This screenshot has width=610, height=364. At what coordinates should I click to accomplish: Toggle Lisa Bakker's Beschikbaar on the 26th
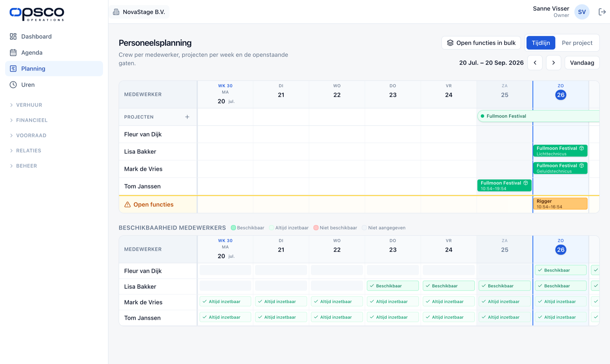(561, 286)
